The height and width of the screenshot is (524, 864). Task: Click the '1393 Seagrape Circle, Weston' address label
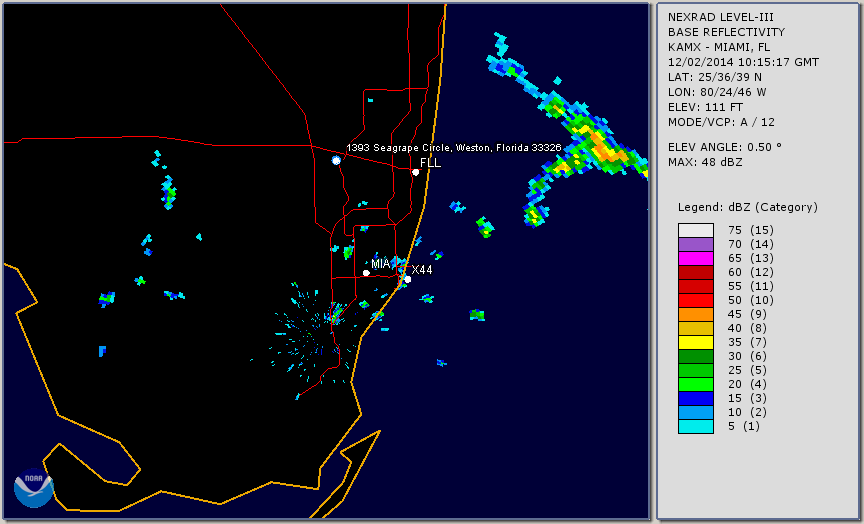453,148
